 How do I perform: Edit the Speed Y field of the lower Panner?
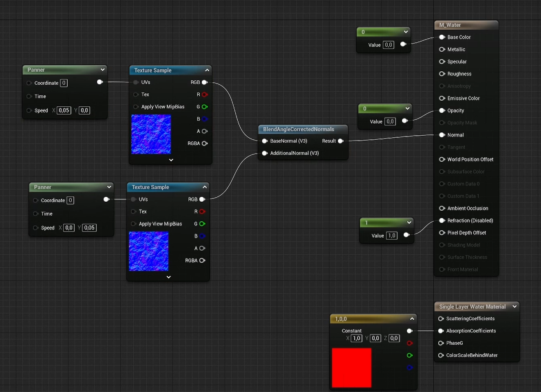point(90,228)
